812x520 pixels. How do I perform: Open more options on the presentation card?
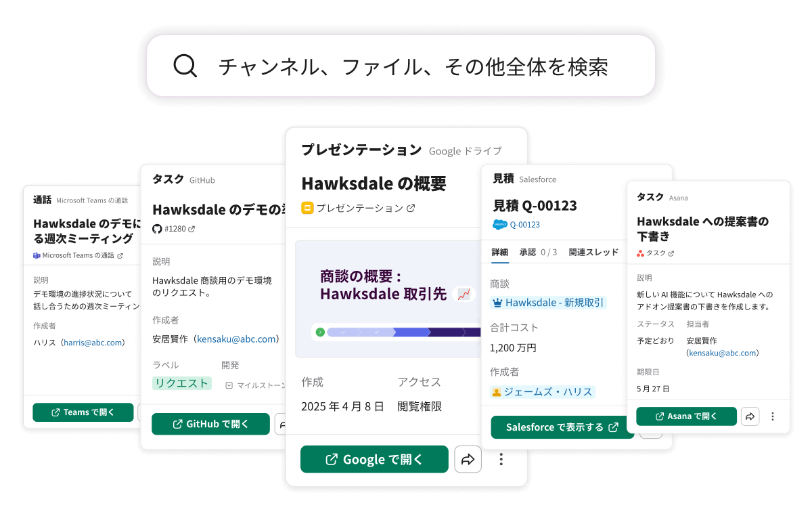(x=501, y=459)
